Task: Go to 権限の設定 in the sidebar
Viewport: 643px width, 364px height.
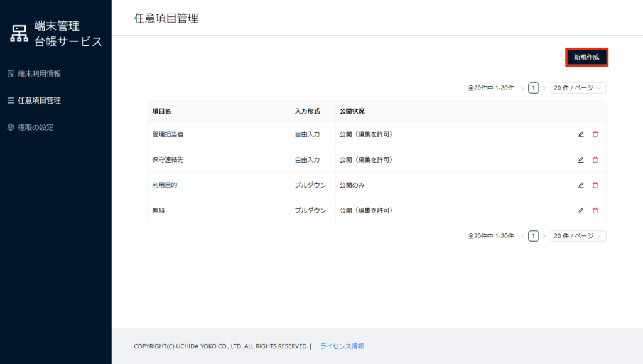Action: point(35,127)
